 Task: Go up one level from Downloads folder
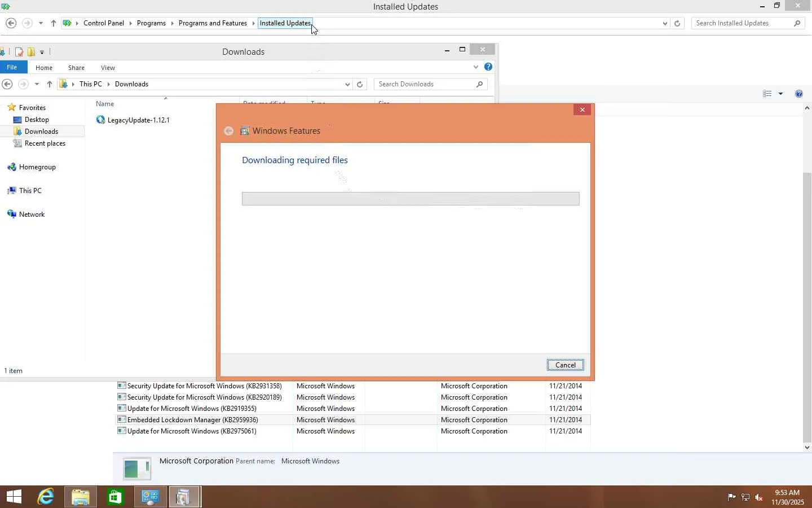point(50,84)
